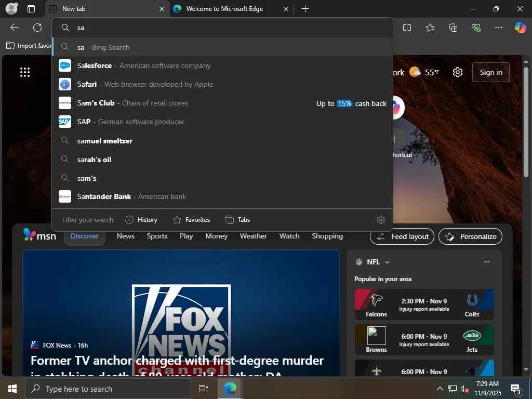Image resolution: width=532 pixels, height=399 pixels.
Task: Open page settings gear near Sign in
Action: (458, 72)
